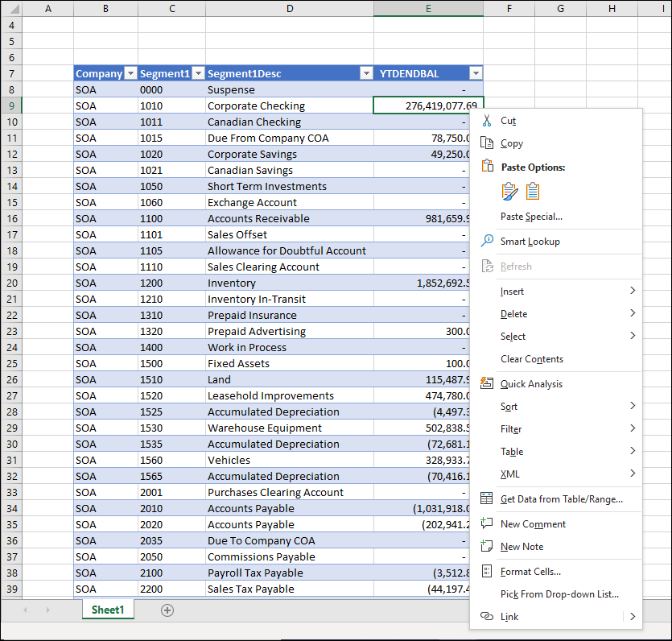Expand the Sort submenu arrow
Image resolution: width=672 pixels, height=641 pixels.
633,406
